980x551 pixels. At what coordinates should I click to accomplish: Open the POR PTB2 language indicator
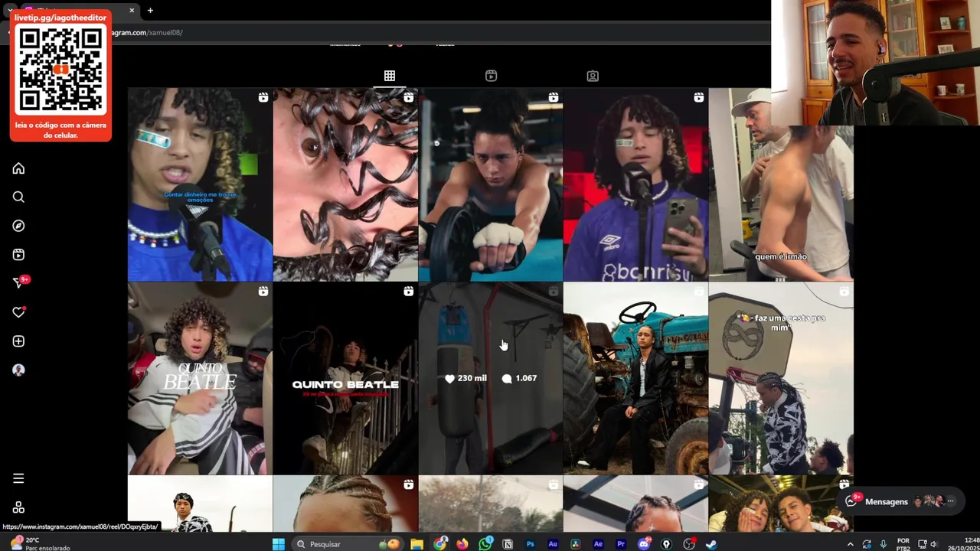tap(903, 544)
